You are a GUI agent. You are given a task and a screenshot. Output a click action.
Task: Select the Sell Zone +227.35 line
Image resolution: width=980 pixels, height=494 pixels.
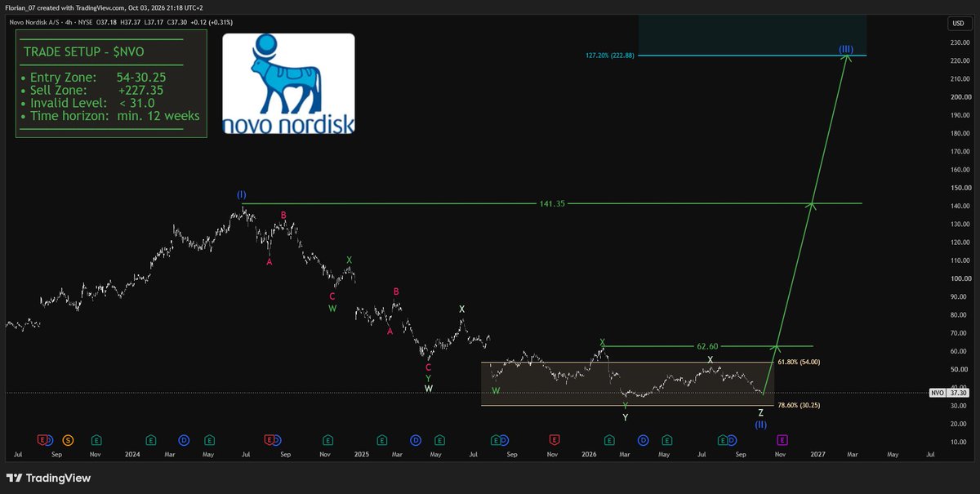click(x=91, y=90)
